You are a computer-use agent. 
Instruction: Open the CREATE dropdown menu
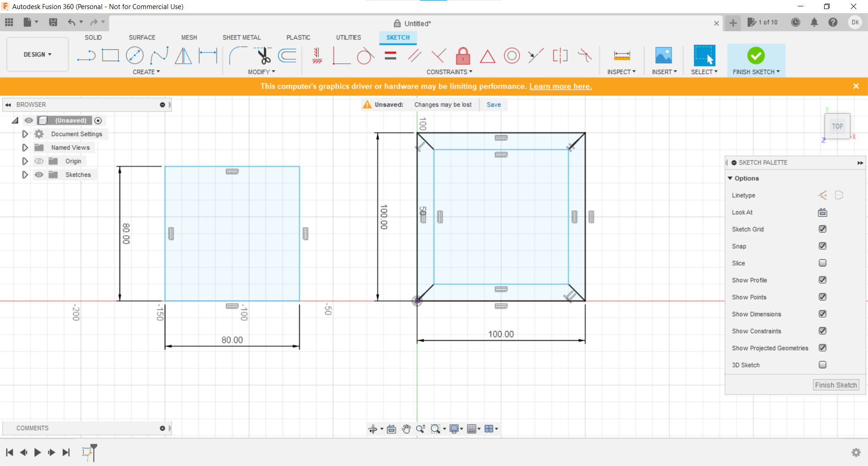[x=146, y=72]
